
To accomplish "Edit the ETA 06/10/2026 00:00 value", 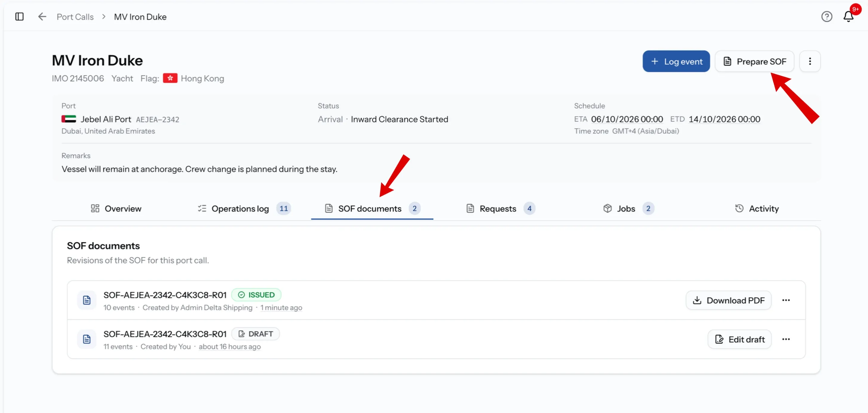I will point(627,119).
